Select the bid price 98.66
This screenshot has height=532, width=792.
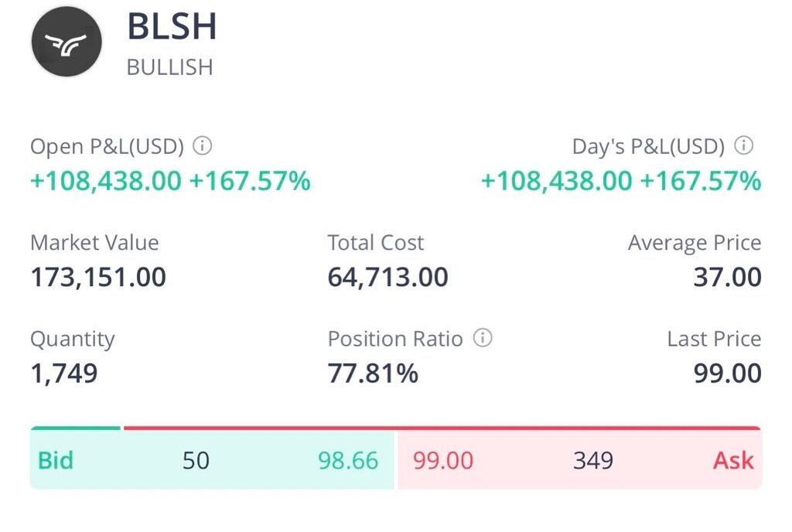point(348,461)
